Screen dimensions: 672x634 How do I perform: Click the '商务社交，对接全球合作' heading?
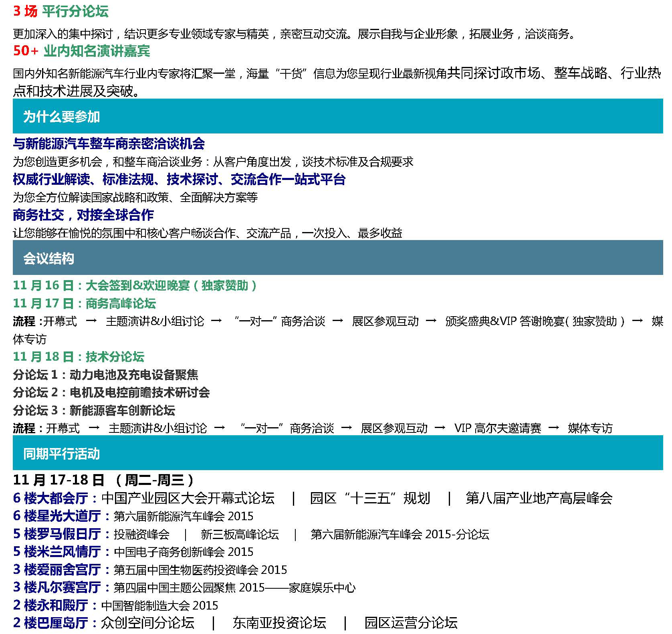click(83, 215)
